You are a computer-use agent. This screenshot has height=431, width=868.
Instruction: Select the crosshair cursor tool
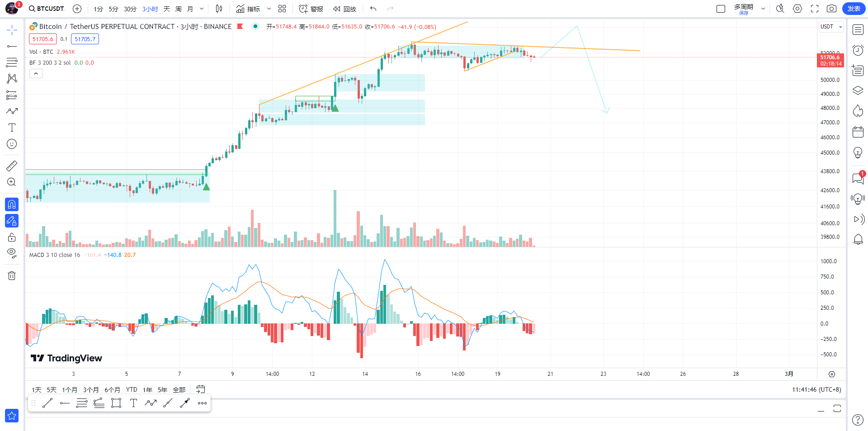(x=12, y=30)
